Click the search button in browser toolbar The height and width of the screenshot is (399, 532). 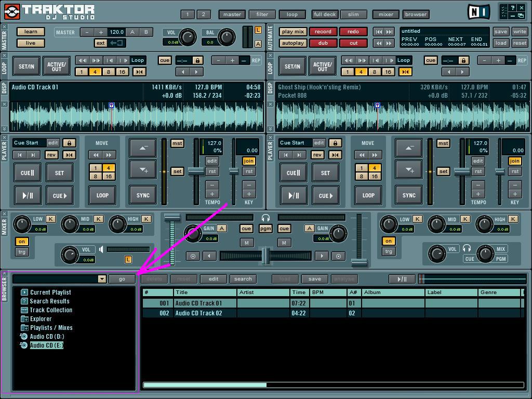pyautogui.click(x=243, y=279)
